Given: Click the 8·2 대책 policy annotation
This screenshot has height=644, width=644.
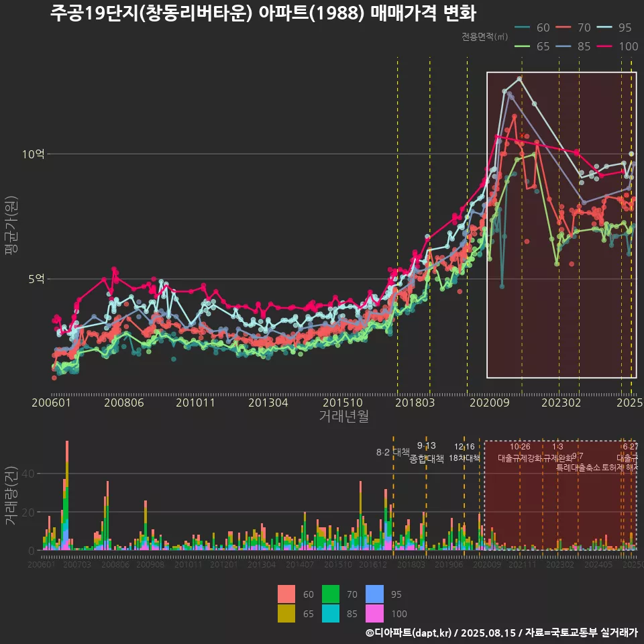Looking at the screenshot, I should (x=393, y=452).
